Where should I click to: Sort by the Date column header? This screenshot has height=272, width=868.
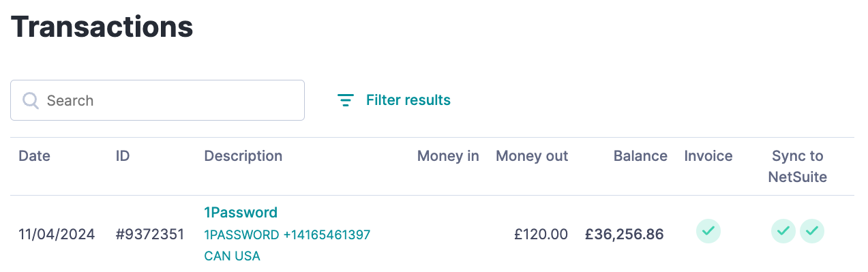click(34, 155)
